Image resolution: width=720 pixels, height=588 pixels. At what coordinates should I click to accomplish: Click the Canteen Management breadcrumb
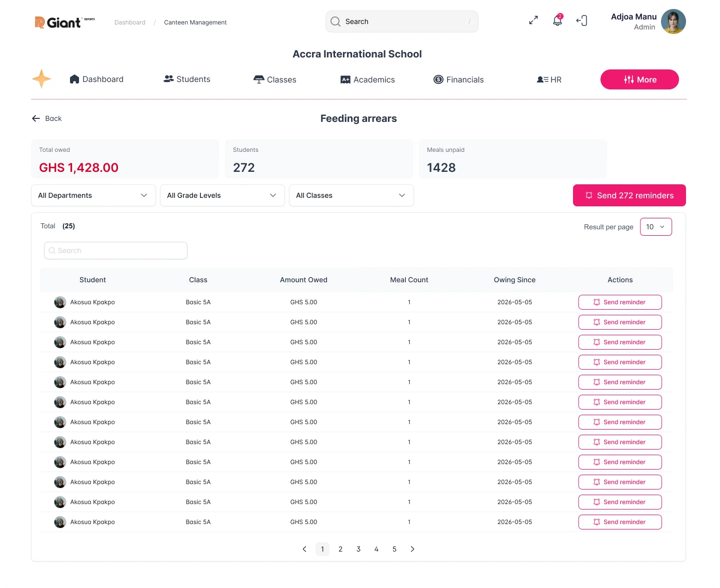tap(195, 22)
